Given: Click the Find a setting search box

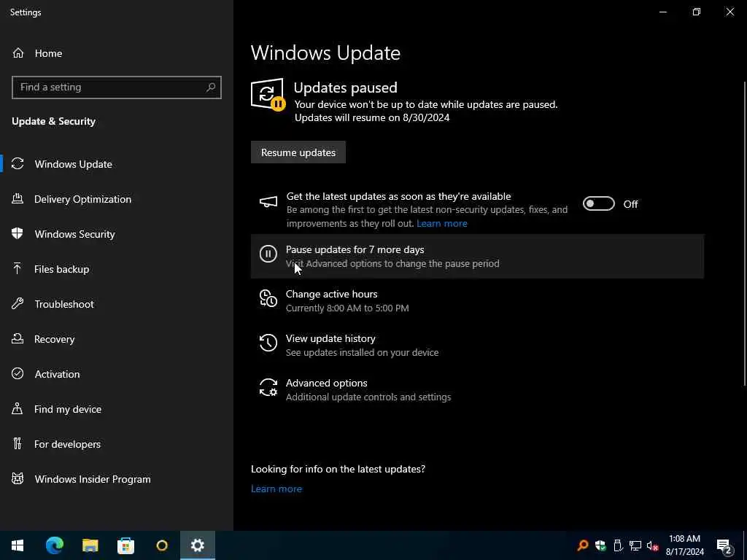Looking at the screenshot, I should pyautogui.click(x=117, y=87).
